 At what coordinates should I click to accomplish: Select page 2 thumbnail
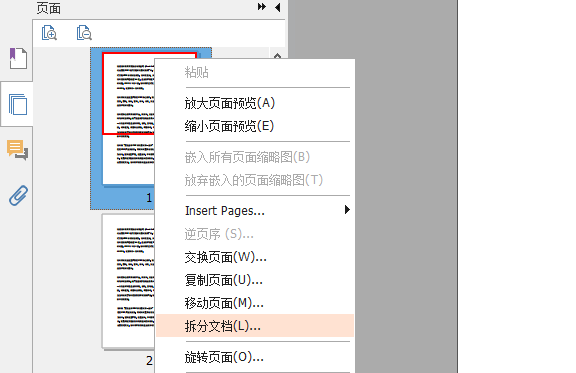point(128,281)
